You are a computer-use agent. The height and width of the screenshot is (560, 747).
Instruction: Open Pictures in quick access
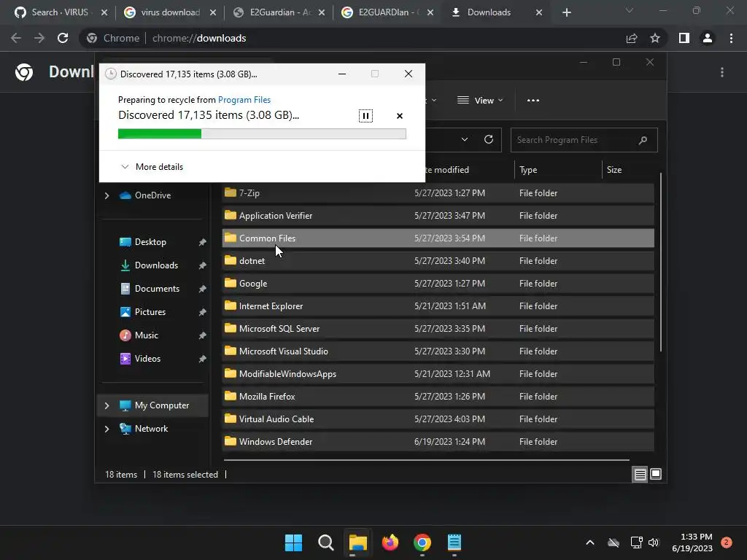click(x=150, y=312)
